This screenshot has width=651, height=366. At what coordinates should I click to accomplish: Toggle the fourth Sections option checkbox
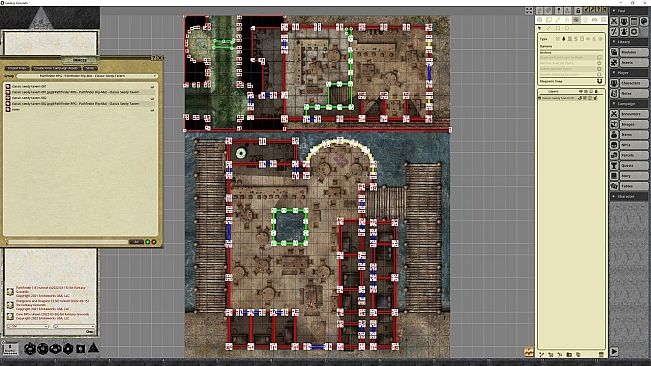coord(599,75)
